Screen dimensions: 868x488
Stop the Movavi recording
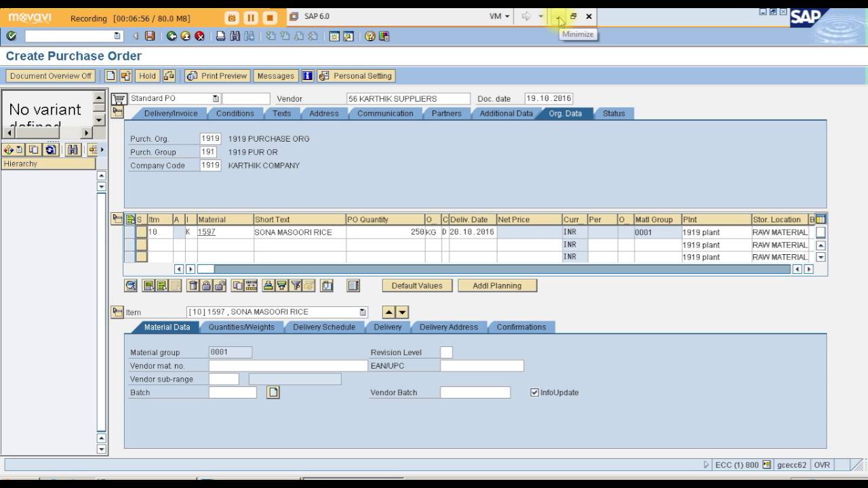[x=269, y=18]
